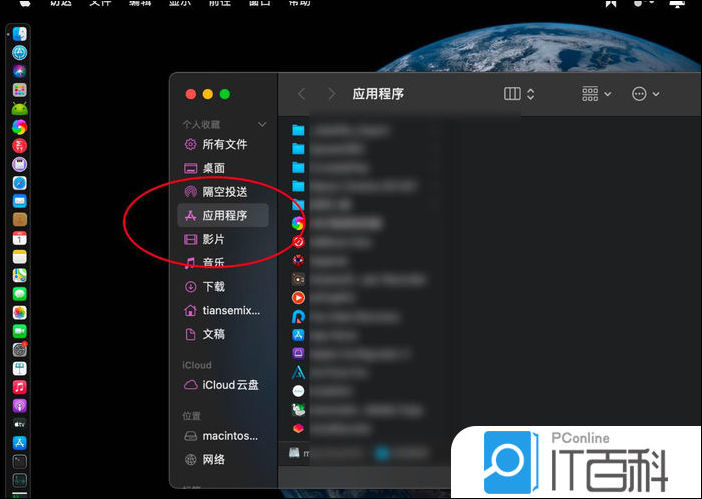Viewport: 702px width, 499px height.
Task: Open 桌面 in sidebar
Action: pyautogui.click(x=222, y=168)
